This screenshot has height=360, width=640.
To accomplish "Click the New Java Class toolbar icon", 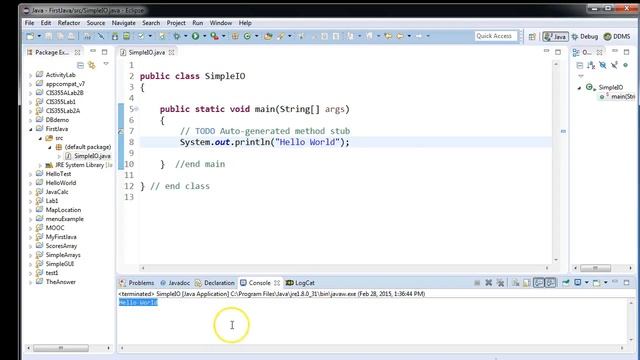I will tap(247, 36).
